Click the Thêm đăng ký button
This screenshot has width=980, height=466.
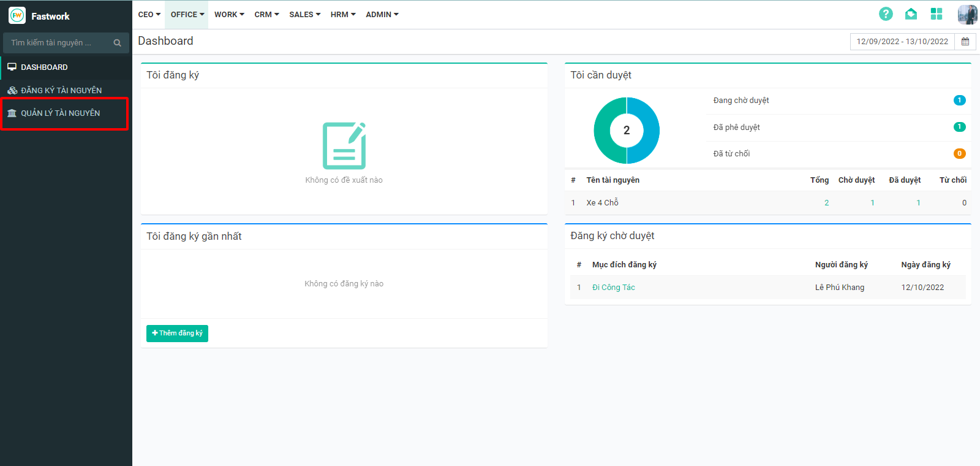pyautogui.click(x=177, y=333)
